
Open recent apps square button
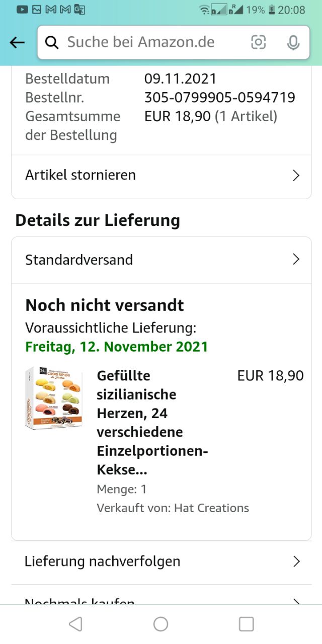coord(246,624)
